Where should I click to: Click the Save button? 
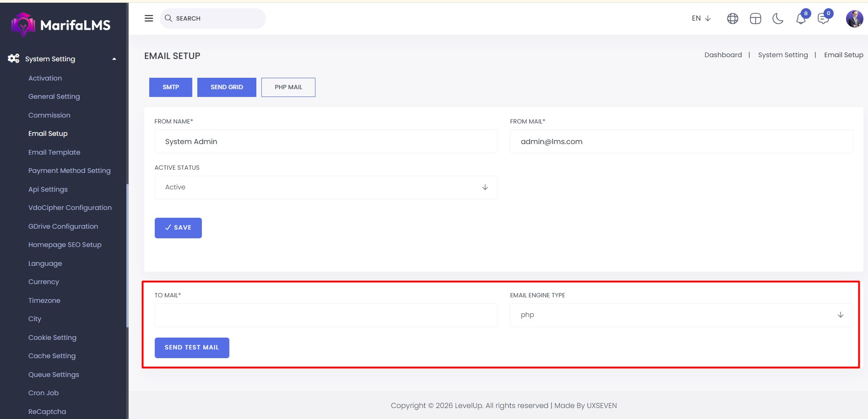tap(178, 228)
